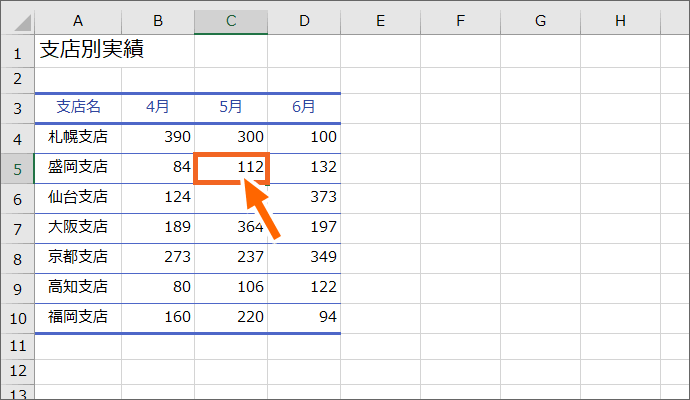The image size is (690, 400).
Task: Select column E header
Action: 381,21
